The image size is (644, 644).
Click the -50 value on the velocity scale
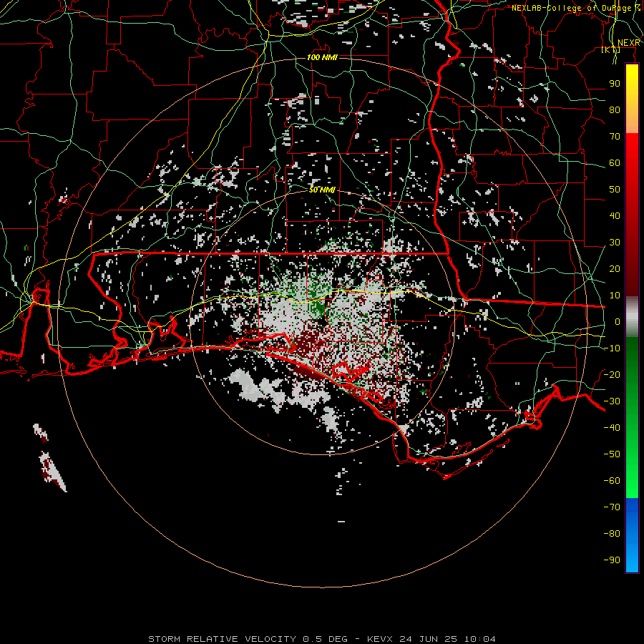point(612,454)
